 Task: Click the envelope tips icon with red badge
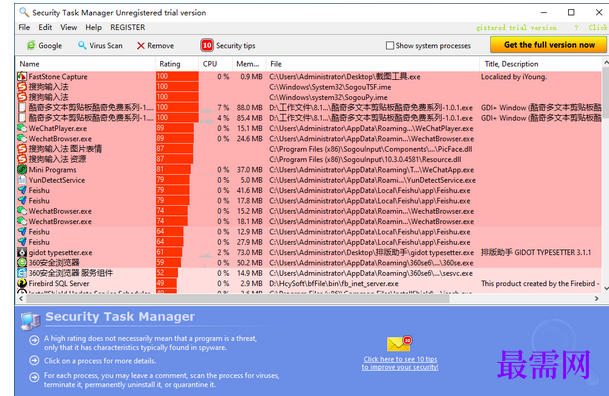[x=399, y=343]
